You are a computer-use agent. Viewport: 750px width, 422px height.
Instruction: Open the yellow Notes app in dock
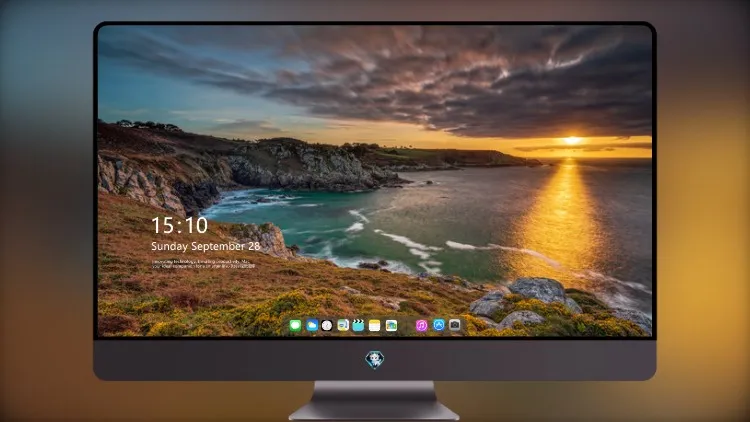point(375,326)
